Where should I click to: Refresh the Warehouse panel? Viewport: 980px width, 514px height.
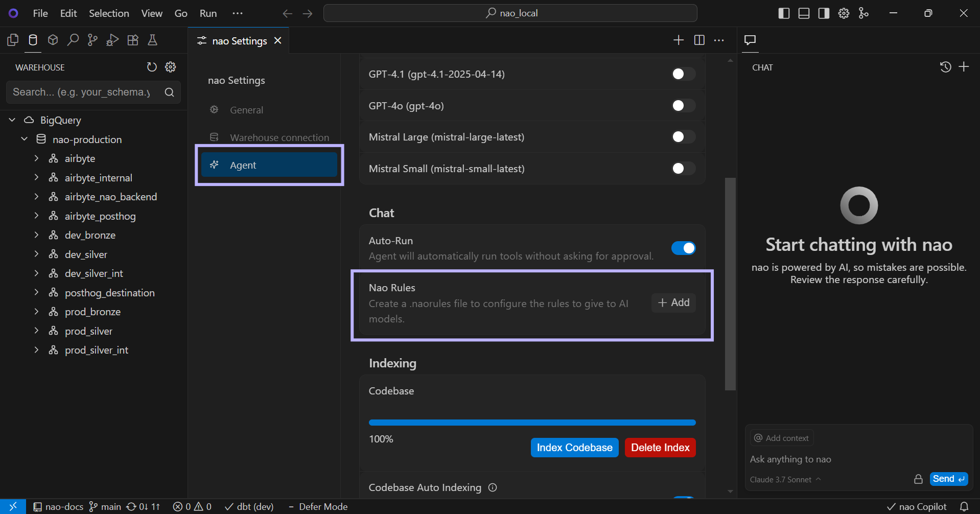(152, 67)
